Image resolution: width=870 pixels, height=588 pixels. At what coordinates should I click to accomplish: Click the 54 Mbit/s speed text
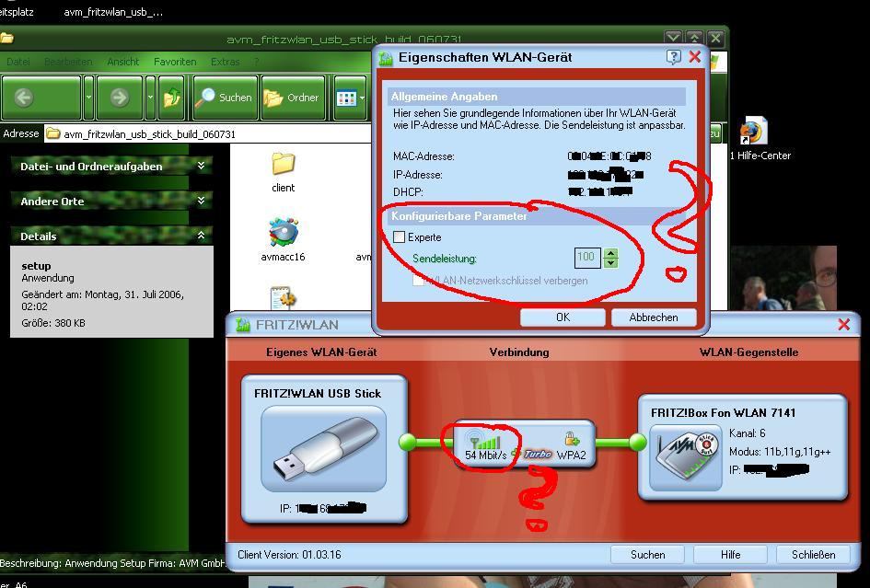pyautogui.click(x=486, y=455)
